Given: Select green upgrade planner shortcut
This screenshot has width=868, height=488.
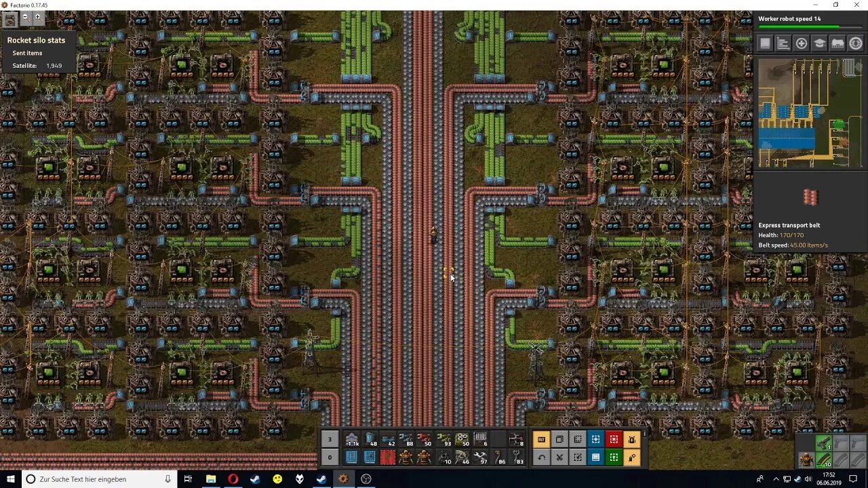Looking at the screenshot, I should pos(614,457).
